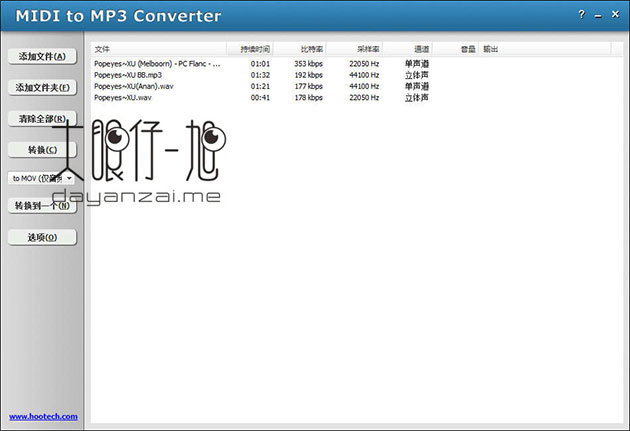The image size is (630, 431).
Task: Click 立体声 in the Popeyes~XU.wav row
Action: pos(417,97)
